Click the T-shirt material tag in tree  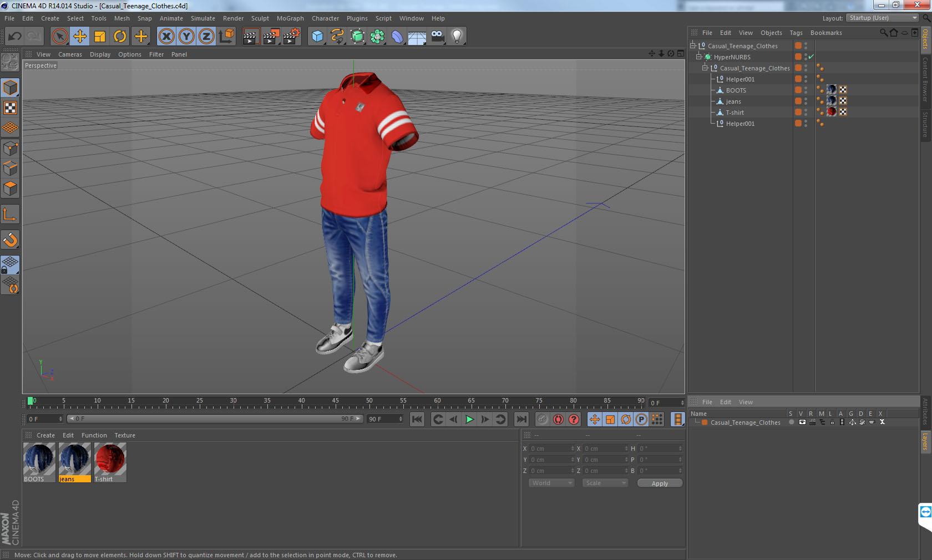(831, 112)
